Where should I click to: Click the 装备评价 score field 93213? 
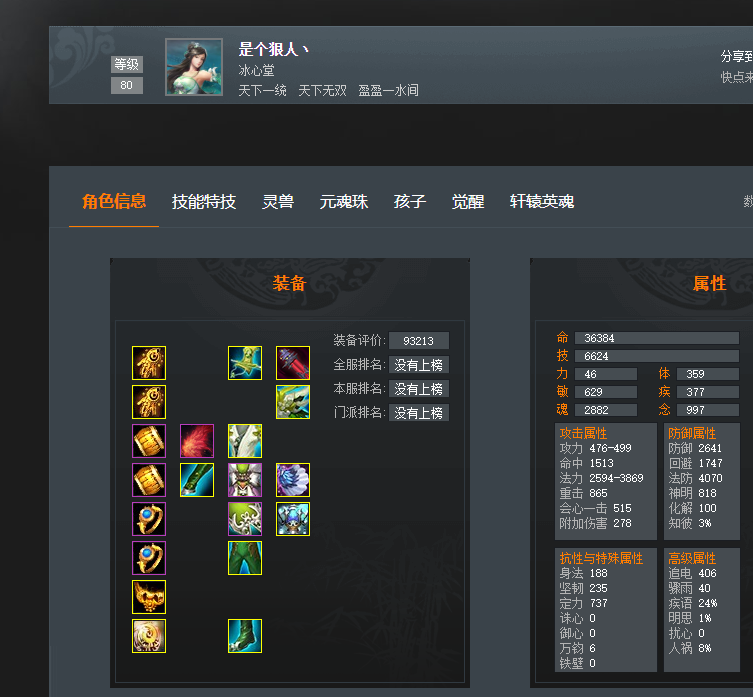(x=419, y=341)
